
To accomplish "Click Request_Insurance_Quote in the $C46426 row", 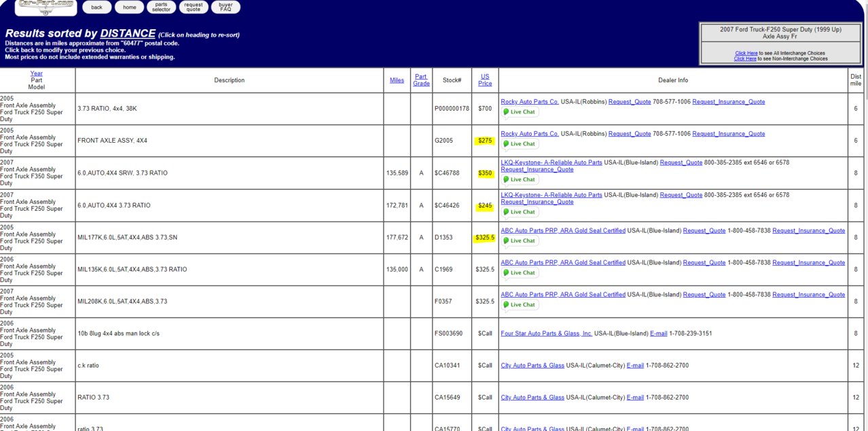I will (x=537, y=202).
